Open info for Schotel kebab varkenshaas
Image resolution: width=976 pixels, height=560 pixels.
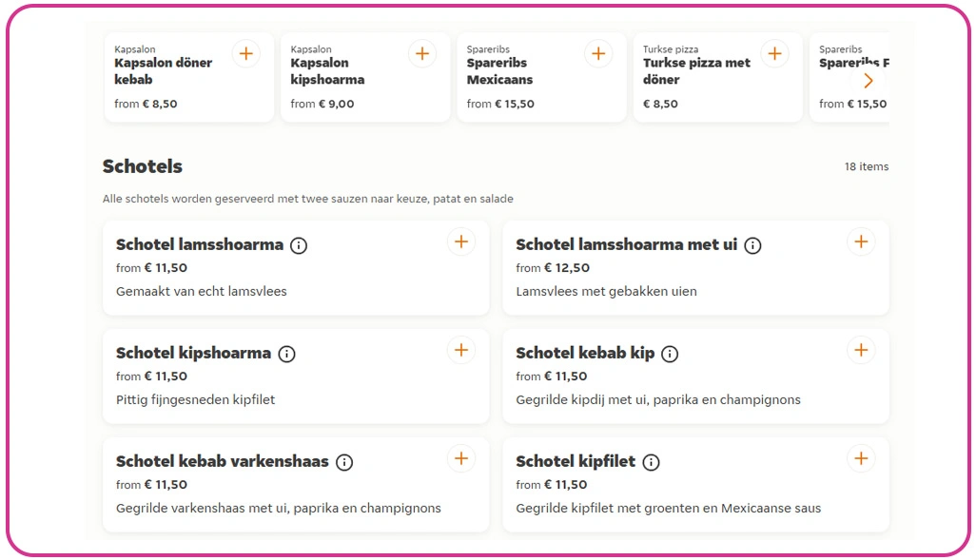click(343, 461)
